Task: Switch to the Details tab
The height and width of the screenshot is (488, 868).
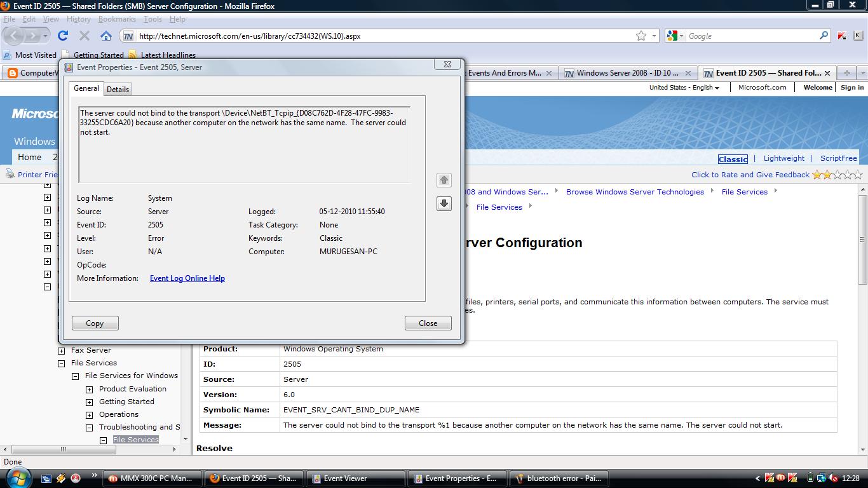Action: click(118, 90)
